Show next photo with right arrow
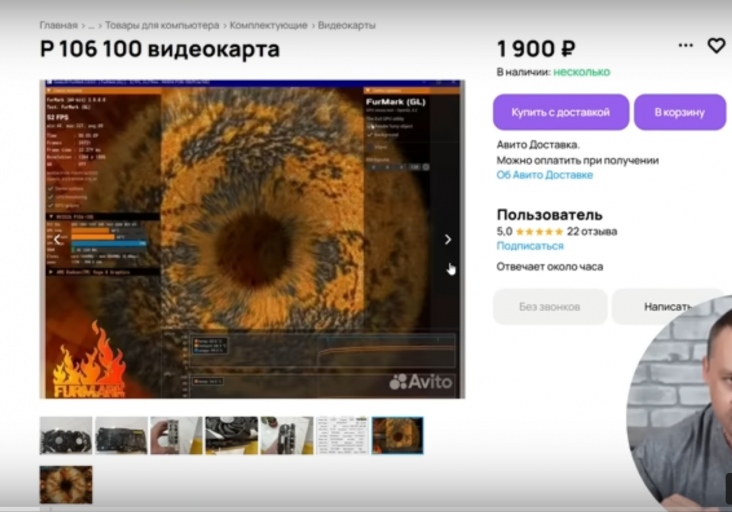The width and height of the screenshot is (732, 512). pyautogui.click(x=448, y=239)
